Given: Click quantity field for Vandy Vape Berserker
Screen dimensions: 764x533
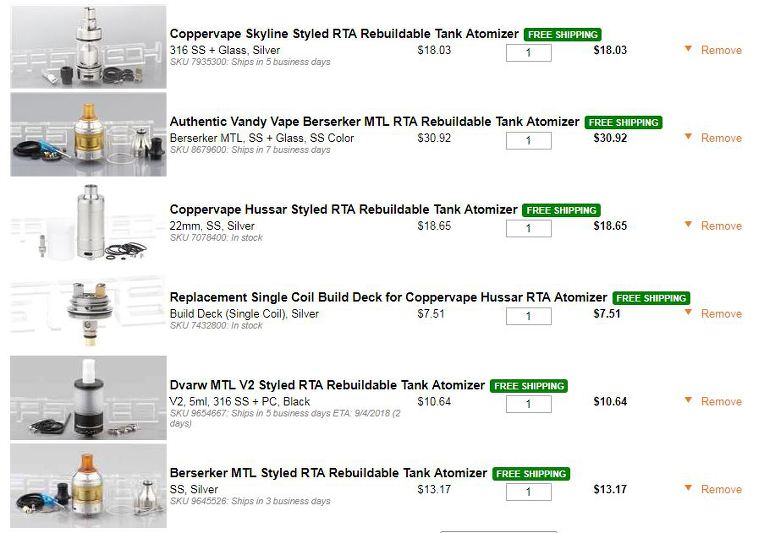Looking at the screenshot, I should (x=528, y=140).
